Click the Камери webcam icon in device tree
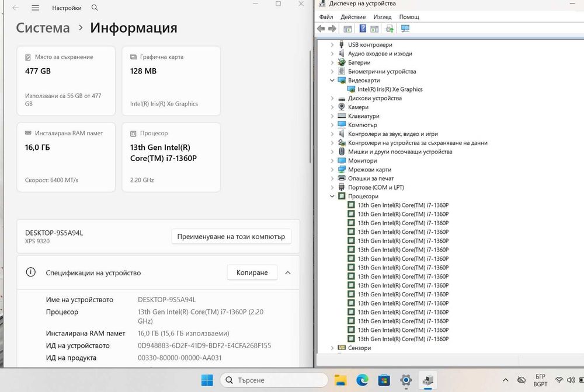Image resolution: width=584 pixels, height=392 pixels. tap(342, 107)
